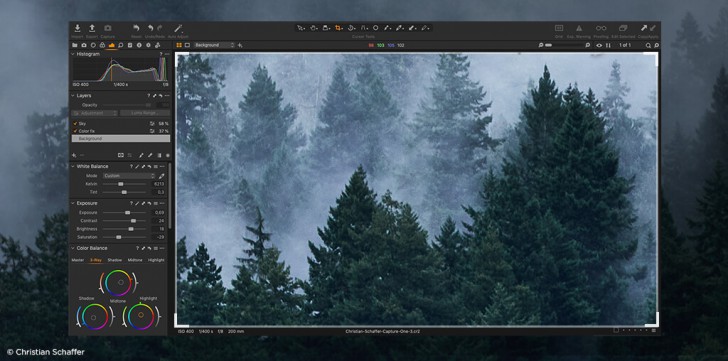Click the Capture camera icon

pos(107,28)
